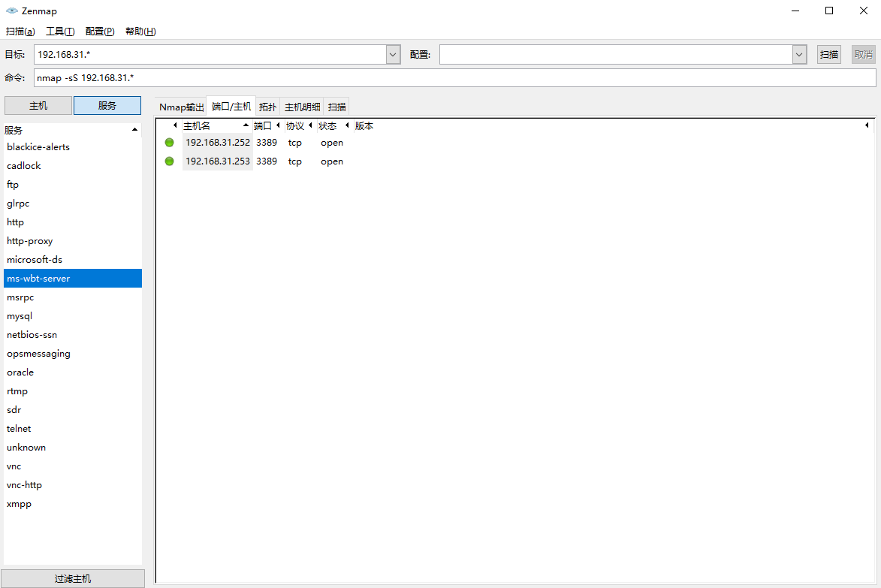Select msrpc service
The height and width of the screenshot is (588, 881).
coord(73,297)
